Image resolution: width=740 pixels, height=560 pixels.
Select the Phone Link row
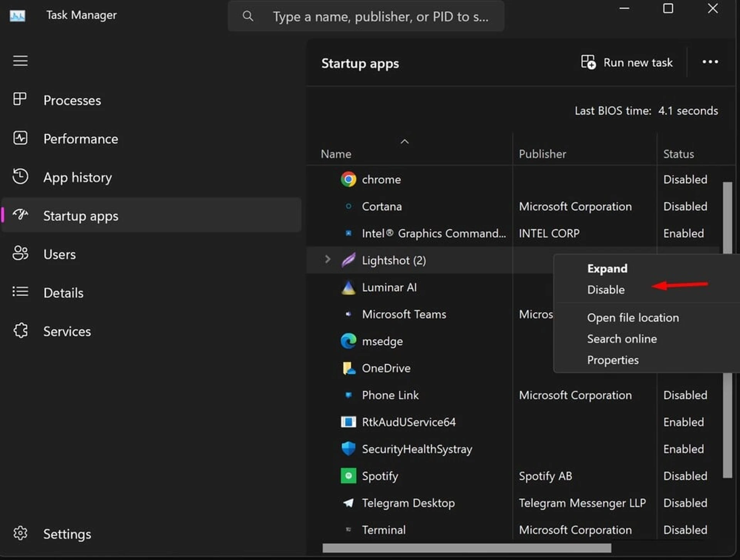pos(513,395)
